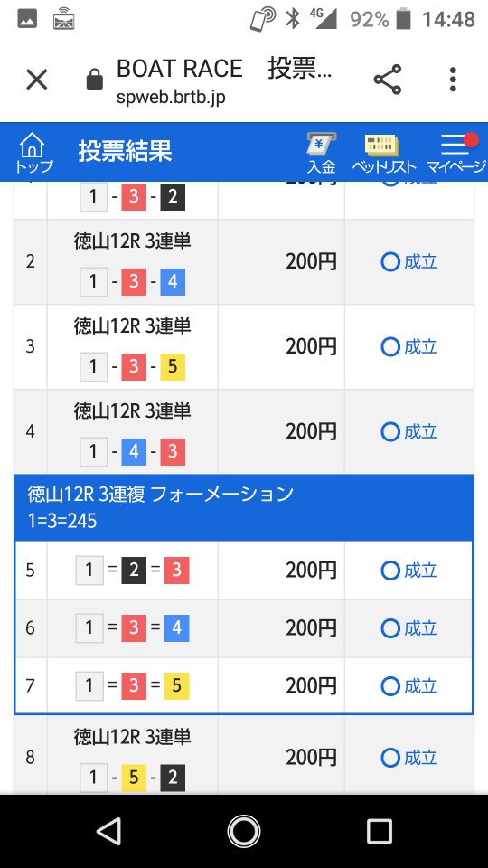Select the 成立 status in row 8

click(409, 758)
